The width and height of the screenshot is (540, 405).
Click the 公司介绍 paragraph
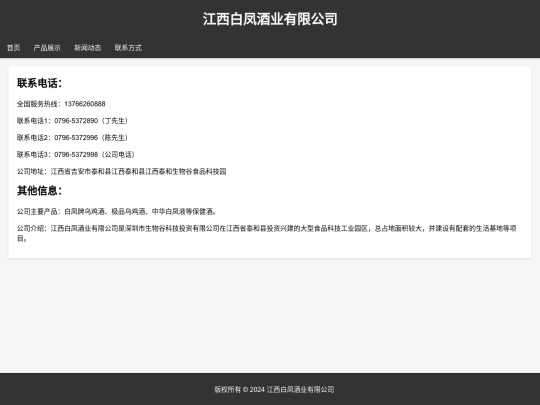[x=267, y=233]
